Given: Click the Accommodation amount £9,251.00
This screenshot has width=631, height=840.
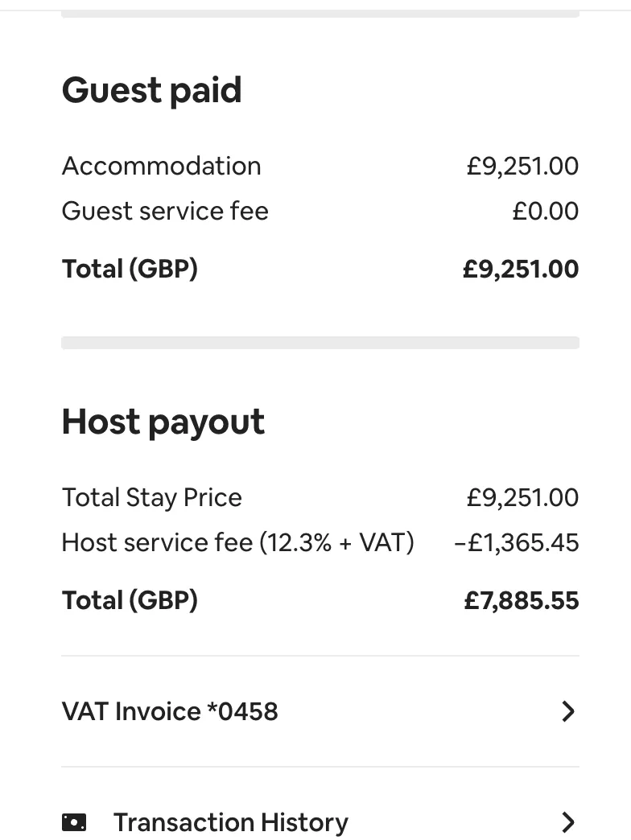Looking at the screenshot, I should (x=522, y=166).
